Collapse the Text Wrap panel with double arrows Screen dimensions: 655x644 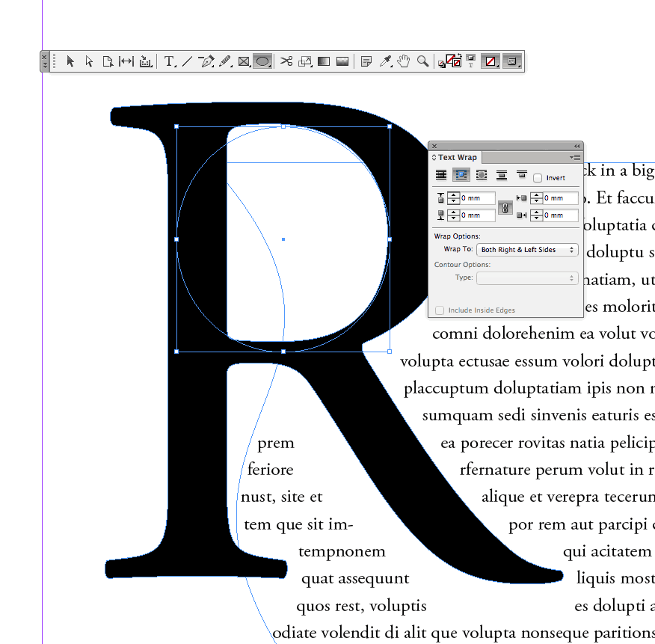[576, 147]
